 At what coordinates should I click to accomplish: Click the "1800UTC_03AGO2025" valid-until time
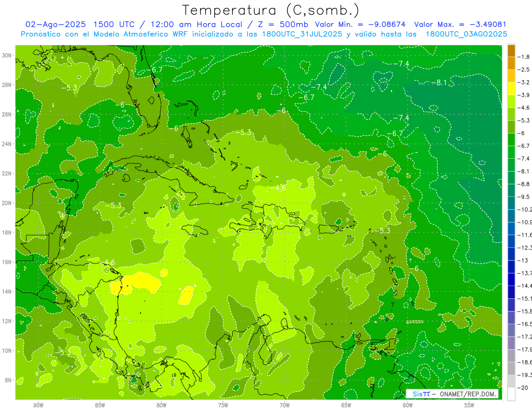pyautogui.click(x=466, y=34)
